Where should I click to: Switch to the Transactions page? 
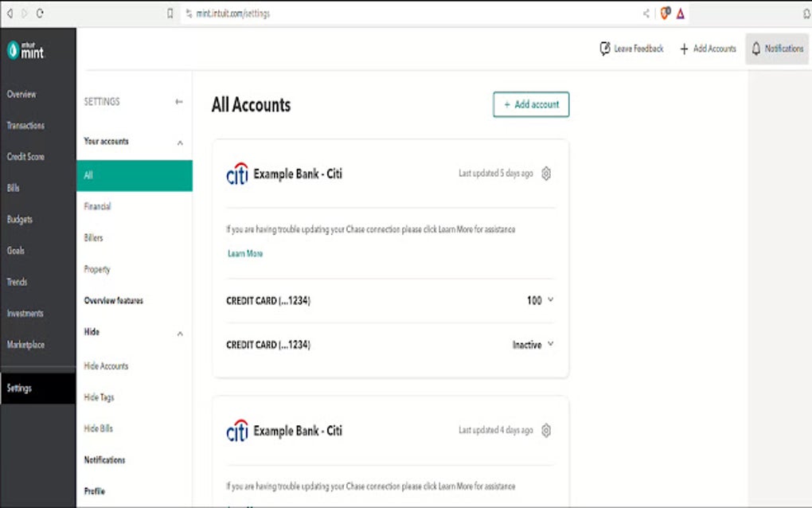pos(28,125)
